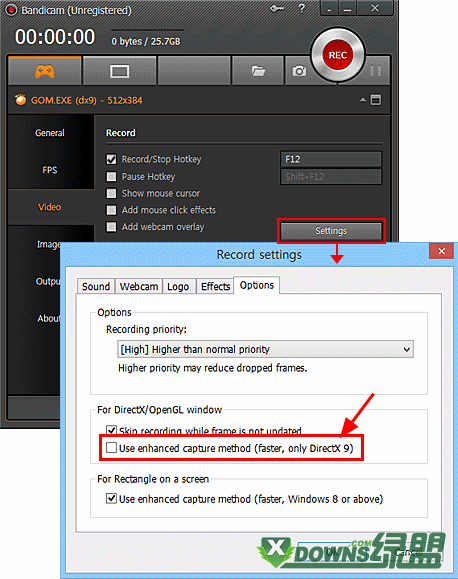Open the output folder icon
Viewport: 458px width, 579px height.
click(x=258, y=71)
